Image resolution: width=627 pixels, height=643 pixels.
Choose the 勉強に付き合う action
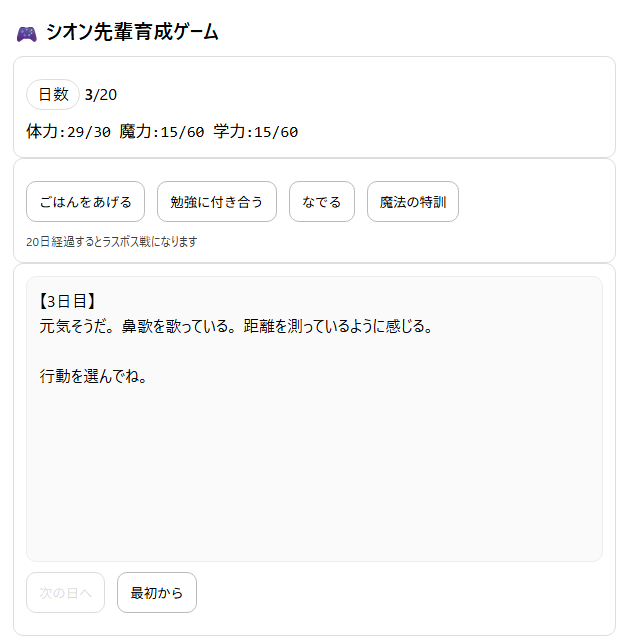pyautogui.click(x=216, y=202)
